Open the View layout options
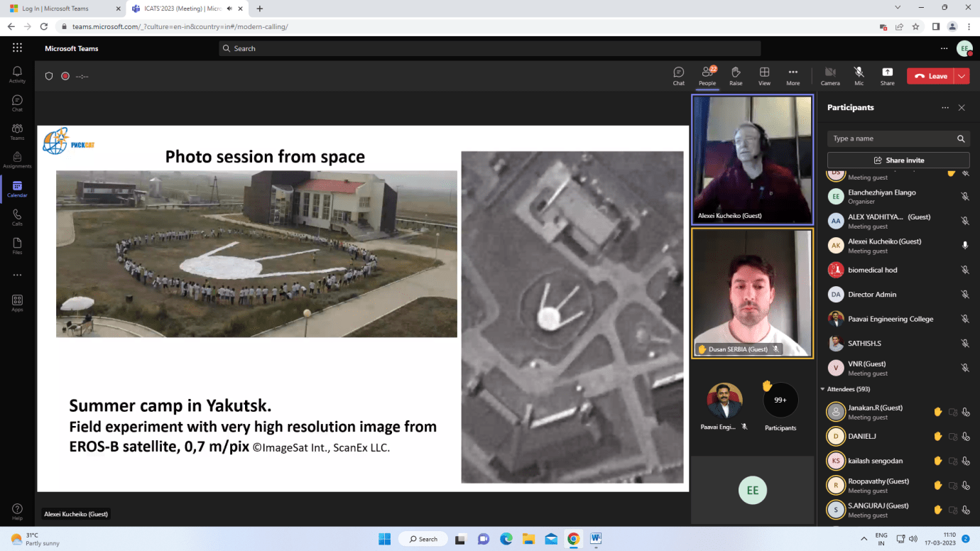Image resolution: width=980 pixels, height=551 pixels. [764, 75]
